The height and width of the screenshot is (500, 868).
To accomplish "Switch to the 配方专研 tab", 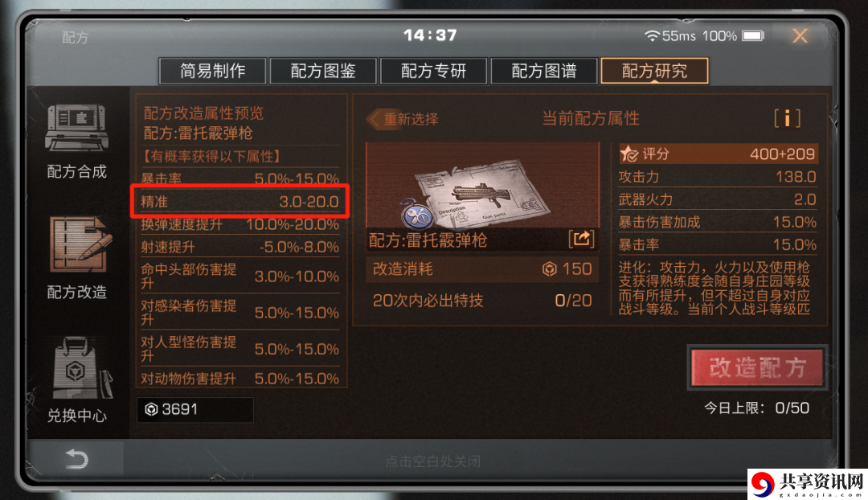I will click(433, 71).
